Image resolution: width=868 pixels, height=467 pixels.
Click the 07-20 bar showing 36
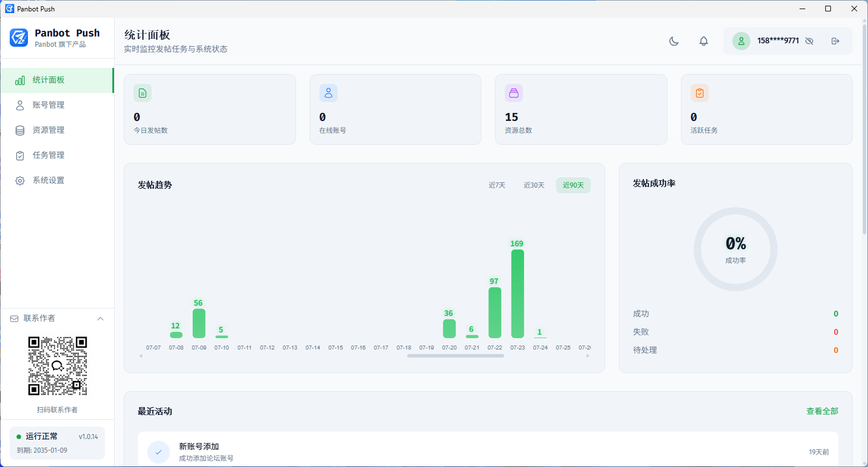[x=449, y=328]
